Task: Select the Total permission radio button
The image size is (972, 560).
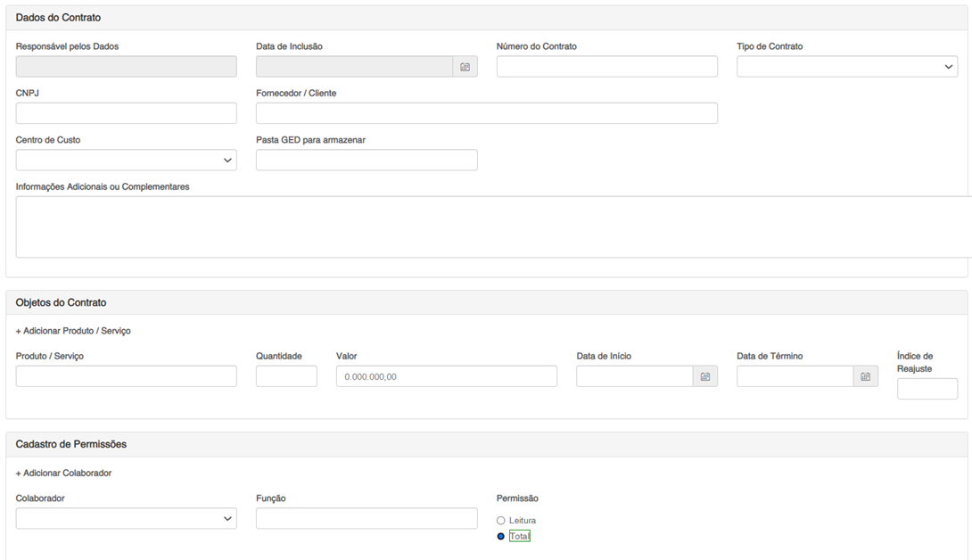Action: click(501, 536)
